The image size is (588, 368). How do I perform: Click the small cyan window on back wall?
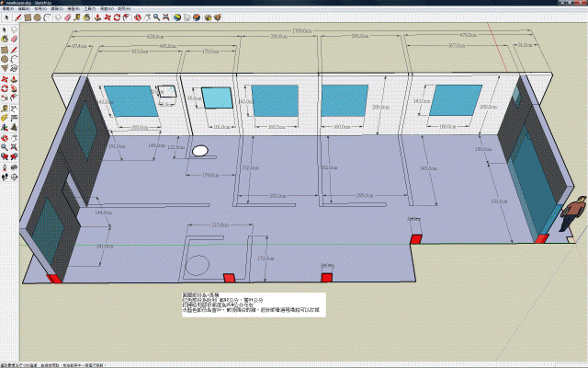(215, 98)
